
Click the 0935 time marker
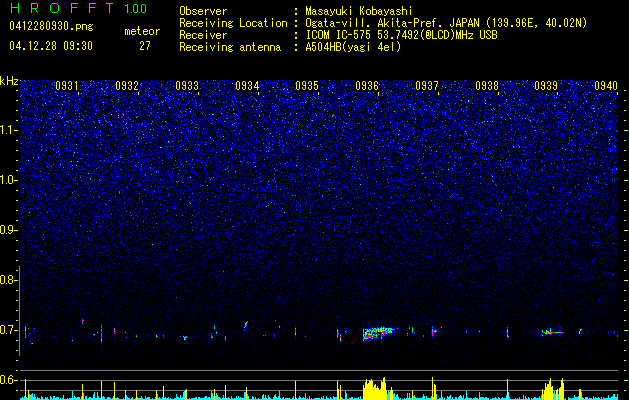[307, 85]
